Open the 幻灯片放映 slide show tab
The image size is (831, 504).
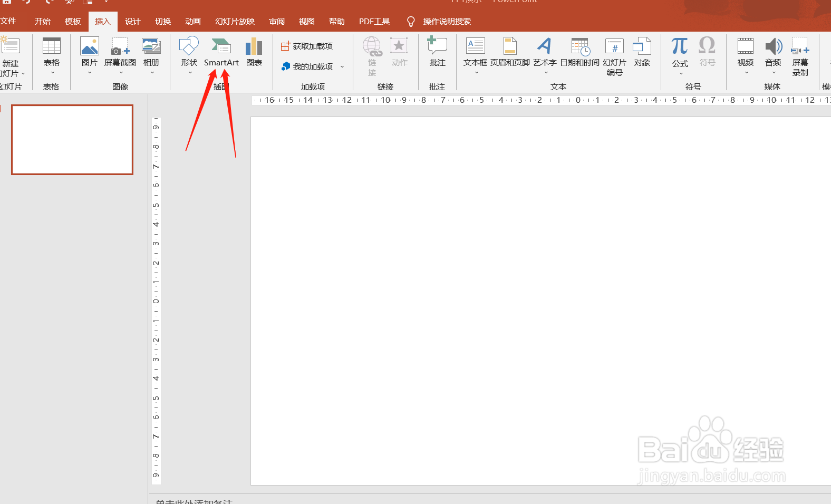[235, 21]
